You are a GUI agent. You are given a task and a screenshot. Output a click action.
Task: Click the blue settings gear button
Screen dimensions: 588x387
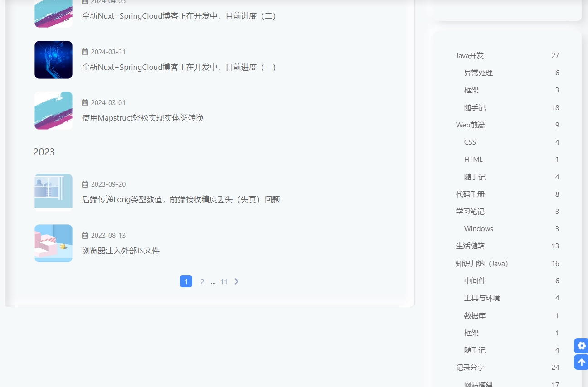(x=581, y=346)
